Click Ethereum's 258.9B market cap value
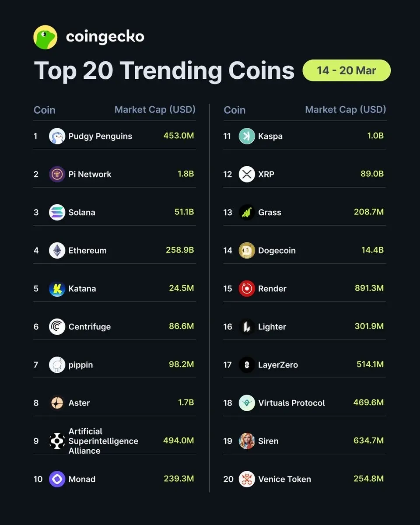This screenshot has width=420, height=525. click(179, 250)
